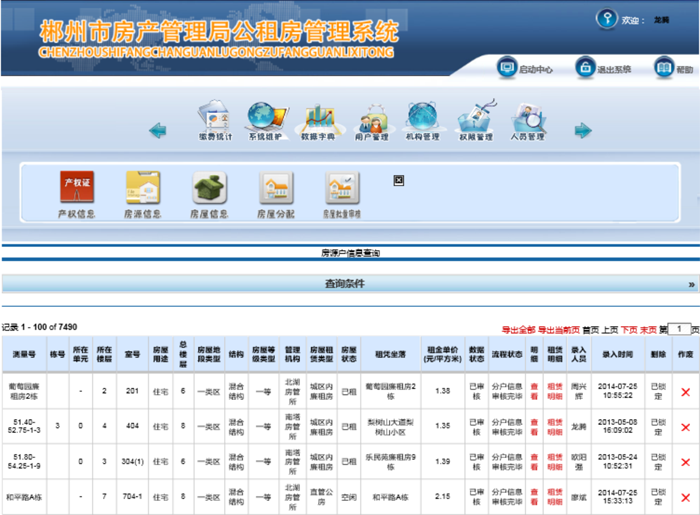Open the 房源信息 icon
700x515 pixels.
tap(142, 188)
